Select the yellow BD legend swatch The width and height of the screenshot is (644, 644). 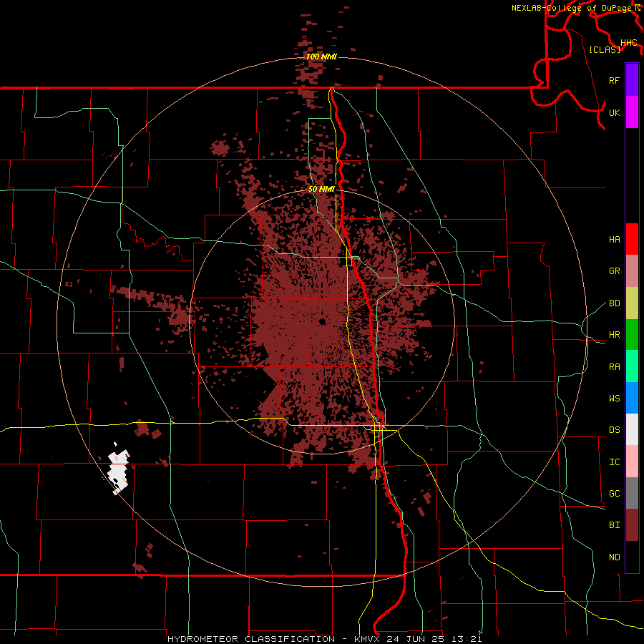pyautogui.click(x=632, y=303)
